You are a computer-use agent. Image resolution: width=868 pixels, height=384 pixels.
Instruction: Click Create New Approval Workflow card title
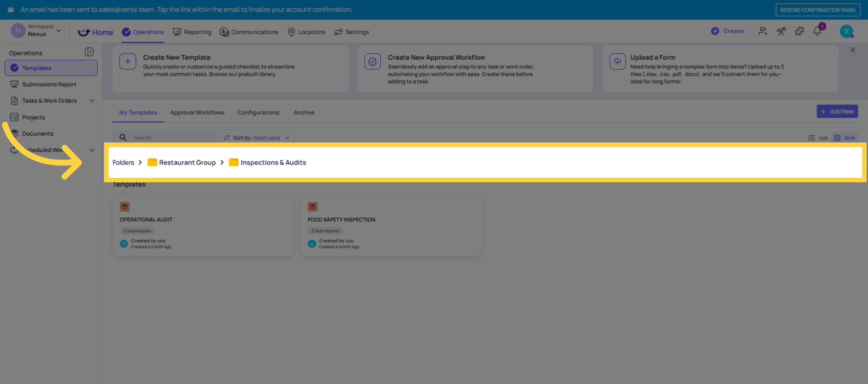pos(436,57)
